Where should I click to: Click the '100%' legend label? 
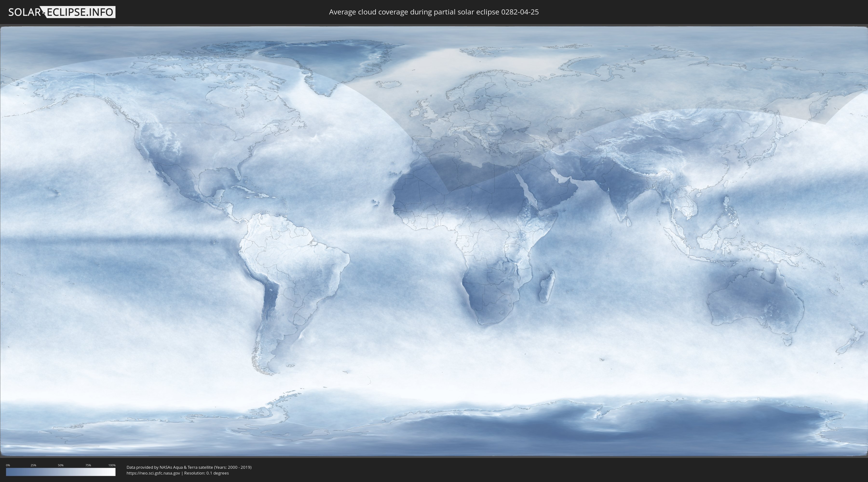[112, 465]
